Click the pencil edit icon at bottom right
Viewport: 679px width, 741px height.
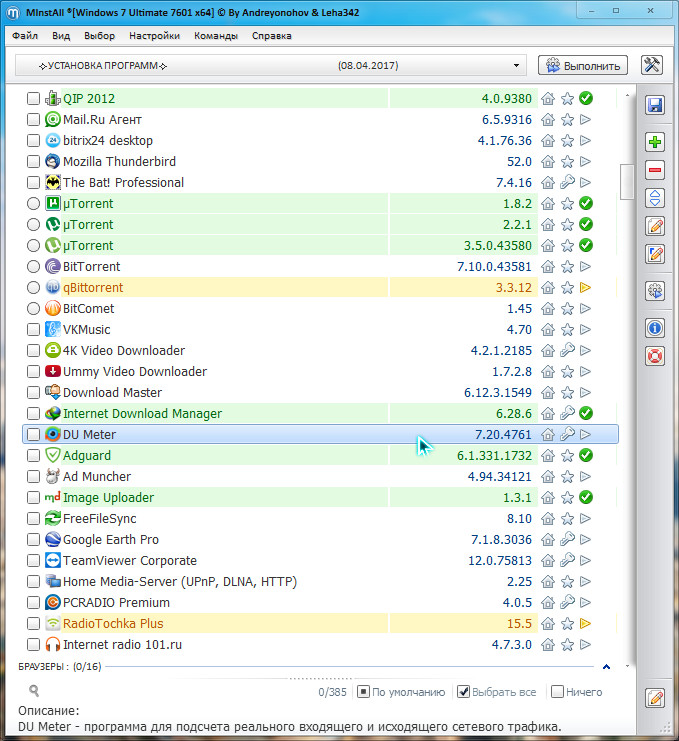coord(655,698)
